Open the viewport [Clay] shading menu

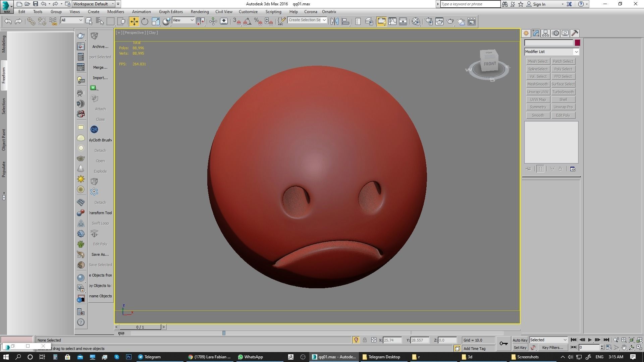[x=152, y=33]
